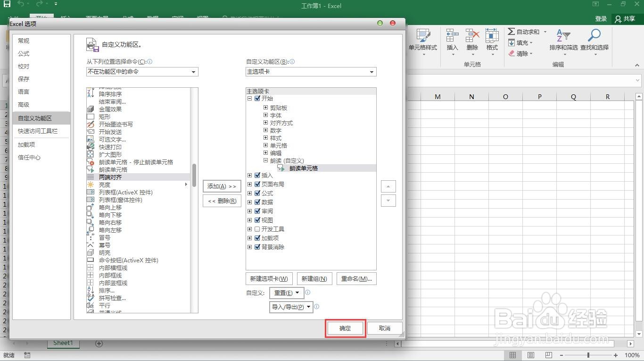
Task: Click the command list vertical scrollbar thumb
Action: coord(194,176)
